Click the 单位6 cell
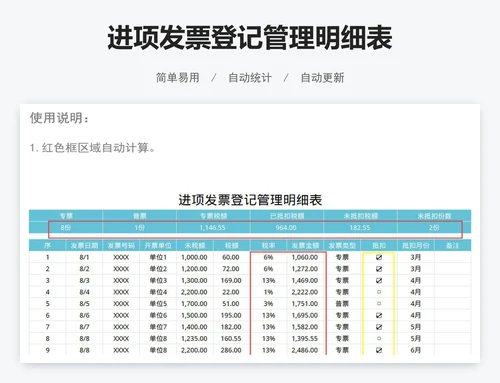The height and width of the screenshot is (383, 500). tap(158, 315)
